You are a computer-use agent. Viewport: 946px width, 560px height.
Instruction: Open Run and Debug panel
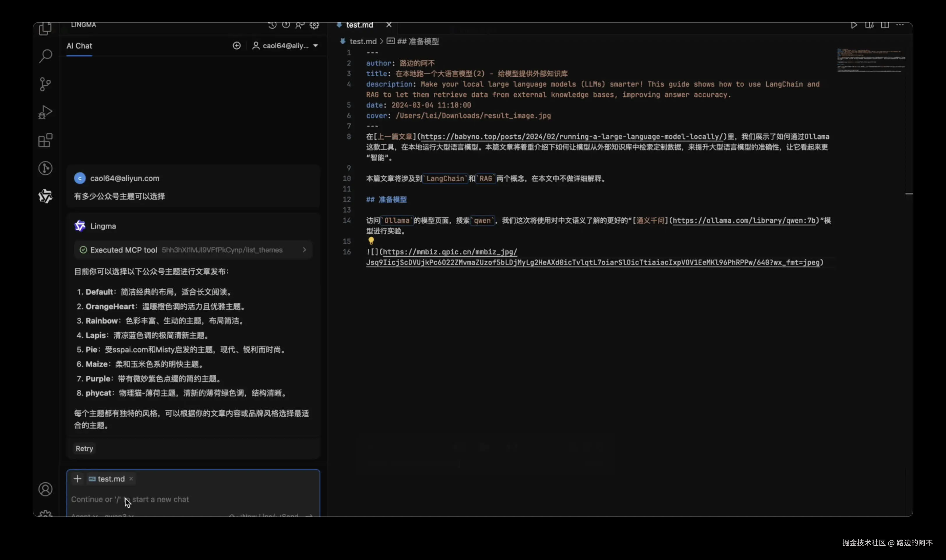[45, 112]
